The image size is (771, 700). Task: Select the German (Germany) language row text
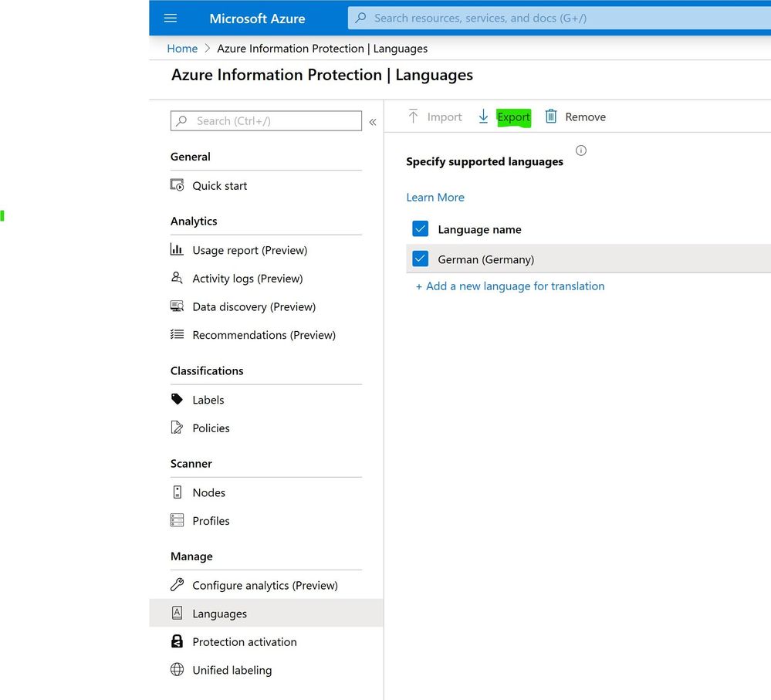coord(485,259)
